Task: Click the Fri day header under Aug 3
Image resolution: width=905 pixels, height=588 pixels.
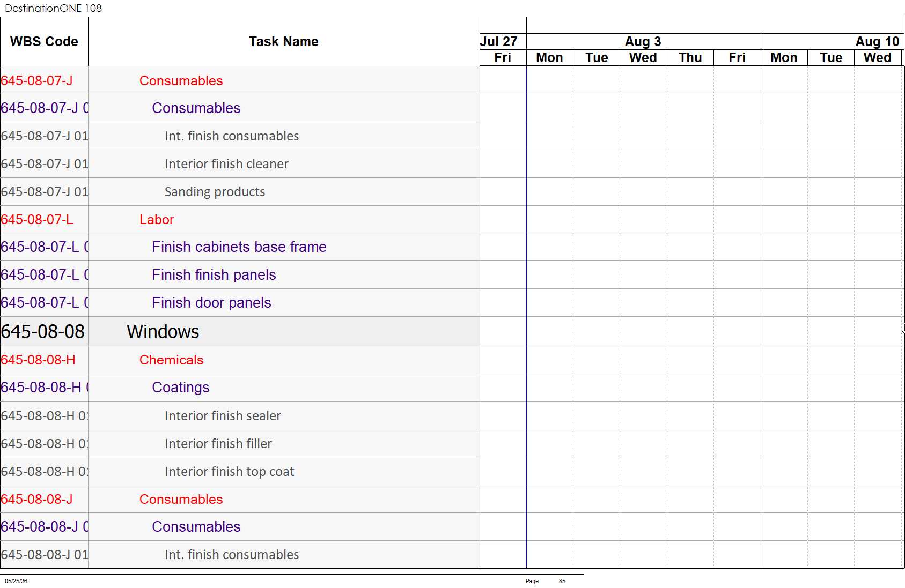Action: point(737,58)
